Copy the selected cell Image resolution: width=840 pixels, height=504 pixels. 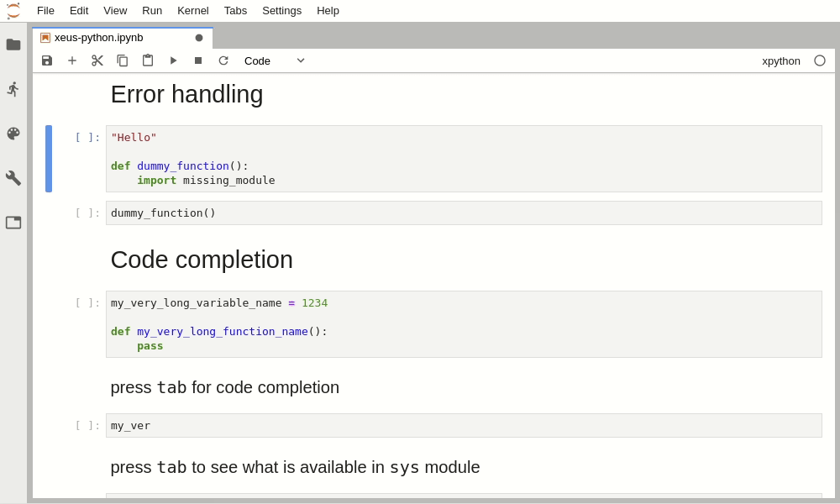123,60
